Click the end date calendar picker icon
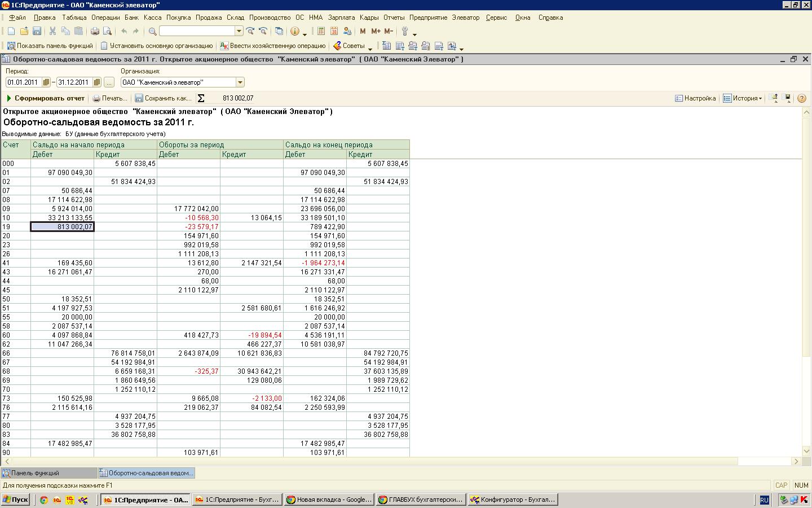Image resolution: width=812 pixels, height=508 pixels. click(96, 82)
